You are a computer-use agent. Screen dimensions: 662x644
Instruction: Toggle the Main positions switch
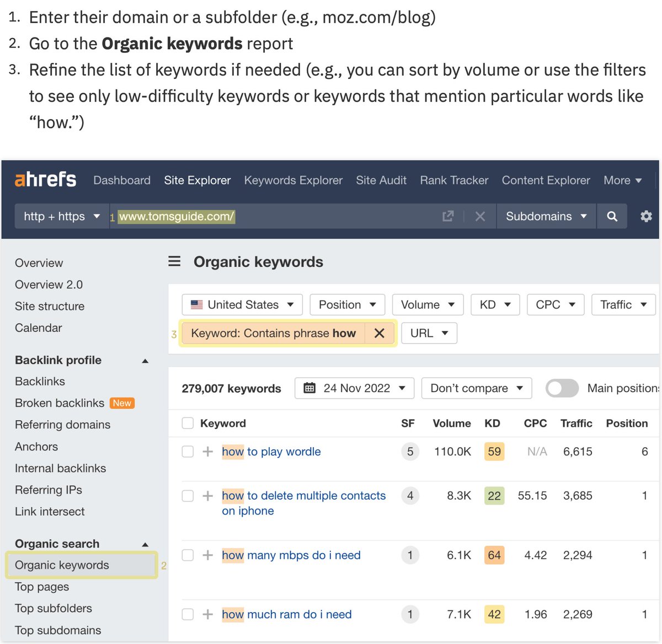coord(562,388)
